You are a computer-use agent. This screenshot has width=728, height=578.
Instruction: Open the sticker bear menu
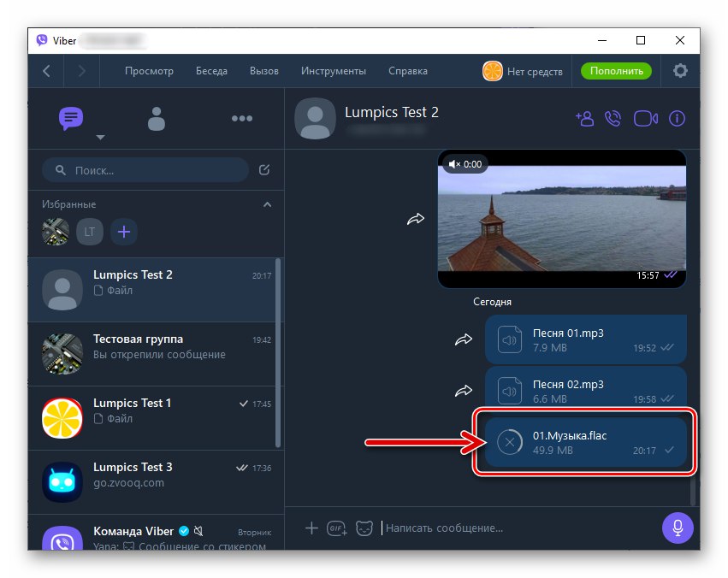pos(364,528)
